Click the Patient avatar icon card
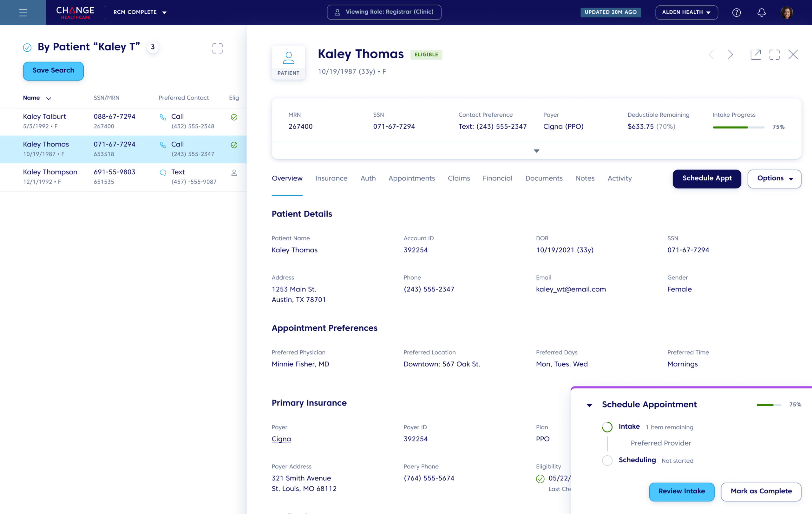Image resolution: width=812 pixels, height=514 pixels. coord(288,63)
